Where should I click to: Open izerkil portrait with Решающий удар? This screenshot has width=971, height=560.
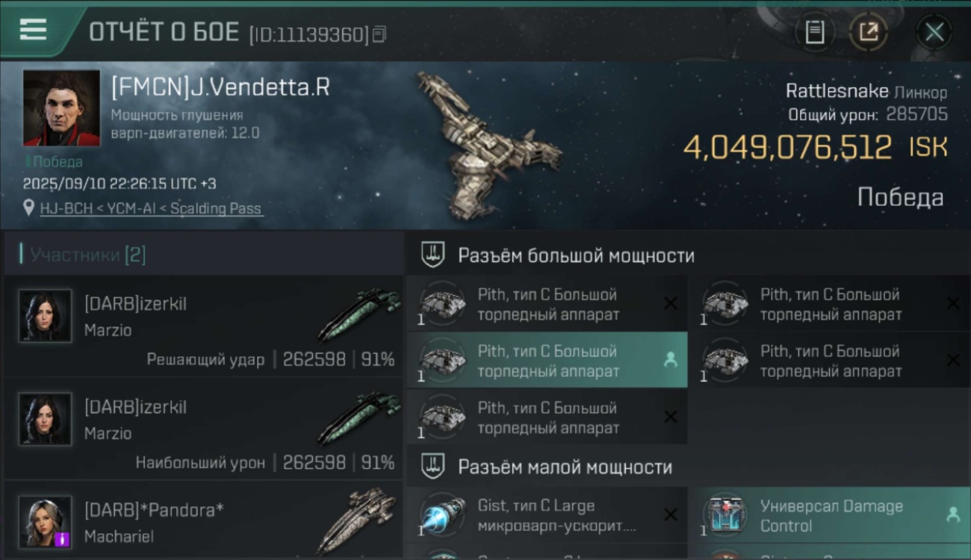coord(46,316)
